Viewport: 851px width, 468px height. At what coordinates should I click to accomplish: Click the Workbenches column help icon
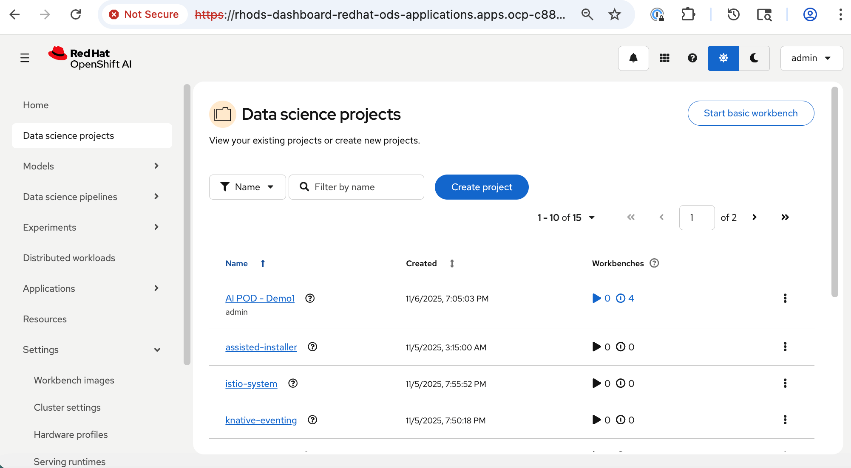pos(655,263)
